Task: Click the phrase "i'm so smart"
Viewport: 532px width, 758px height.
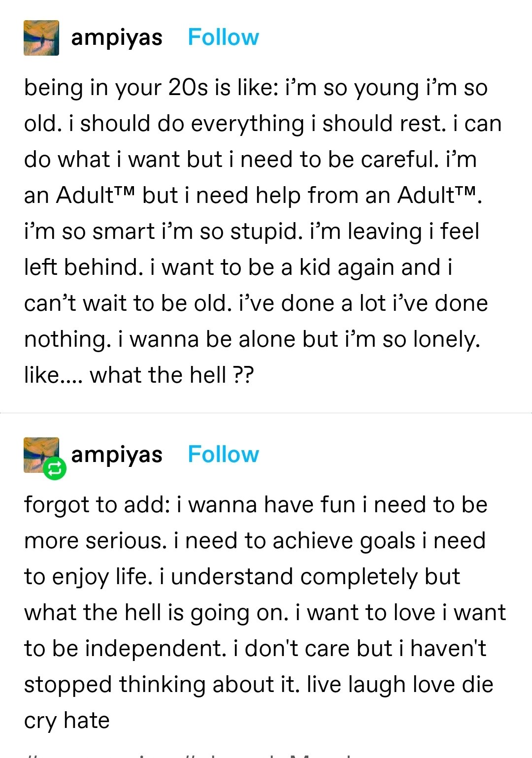Action: pos(90,231)
